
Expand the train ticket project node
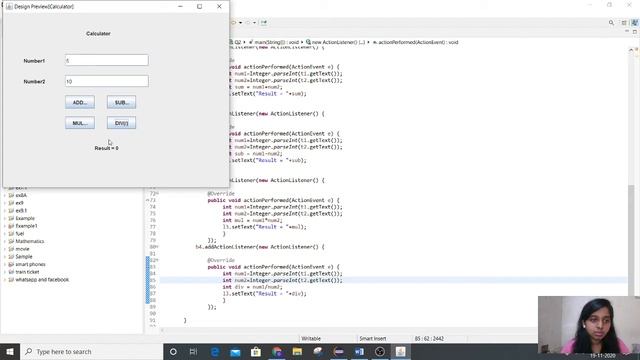click(5, 272)
